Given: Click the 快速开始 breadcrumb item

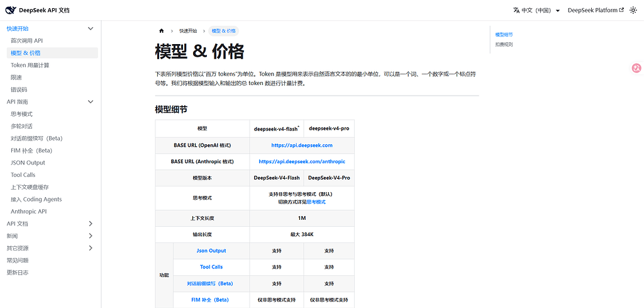Looking at the screenshot, I should [187, 31].
